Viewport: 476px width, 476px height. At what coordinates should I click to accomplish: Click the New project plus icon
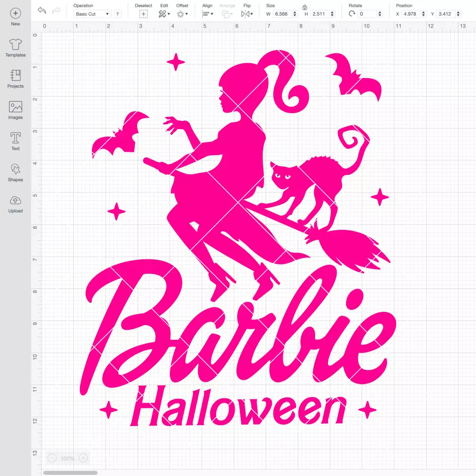(x=16, y=13)
